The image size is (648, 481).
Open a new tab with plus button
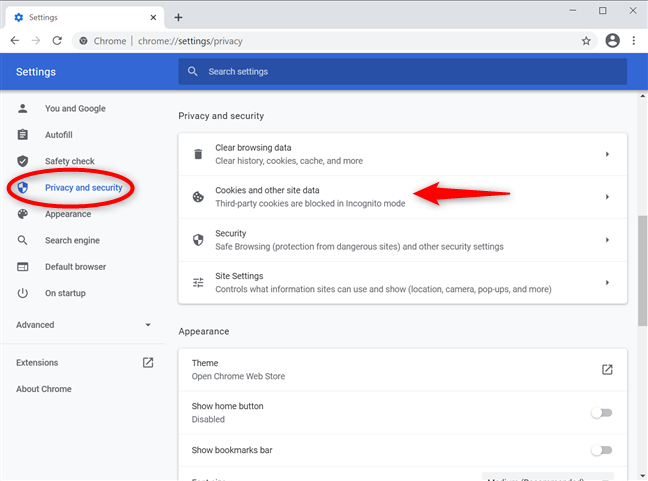click(178, 17)
